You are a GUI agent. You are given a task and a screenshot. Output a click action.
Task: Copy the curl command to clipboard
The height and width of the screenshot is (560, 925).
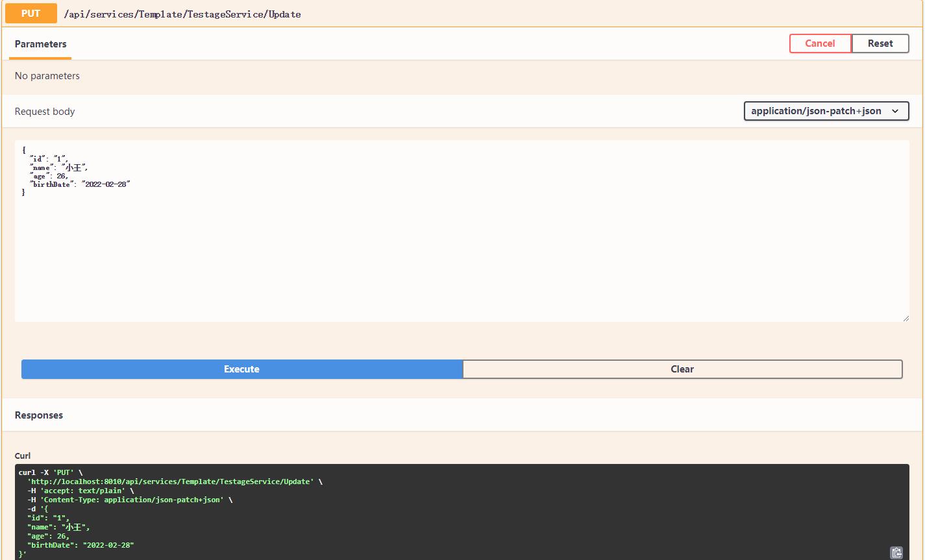[896, 552]
